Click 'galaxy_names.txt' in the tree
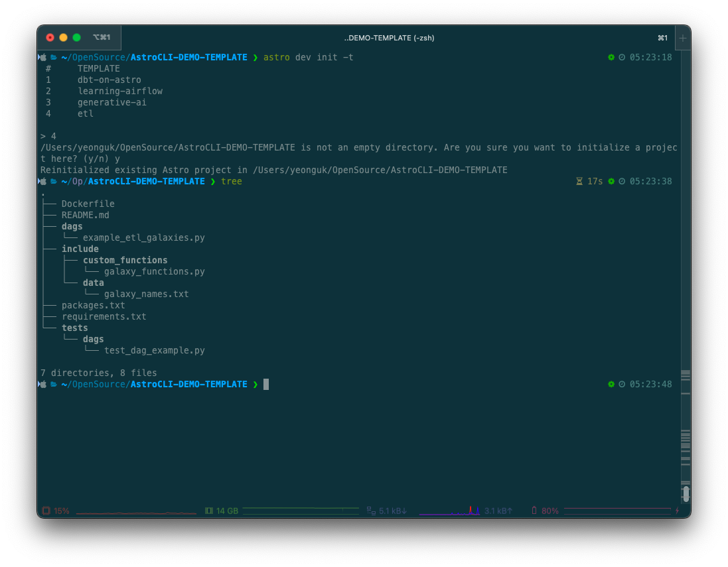This screenshot has width=728, height=567. [146, 294]
